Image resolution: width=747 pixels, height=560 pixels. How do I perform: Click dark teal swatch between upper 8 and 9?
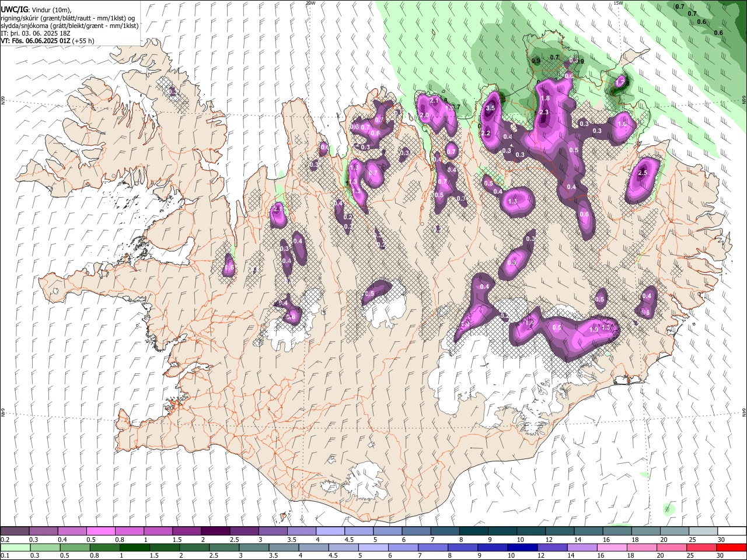point(473,531)
